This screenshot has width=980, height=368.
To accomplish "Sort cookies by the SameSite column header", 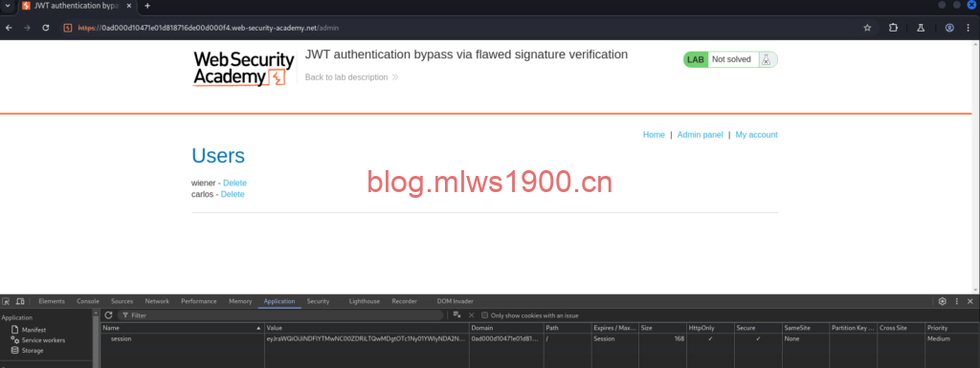I will click(805, 328).
